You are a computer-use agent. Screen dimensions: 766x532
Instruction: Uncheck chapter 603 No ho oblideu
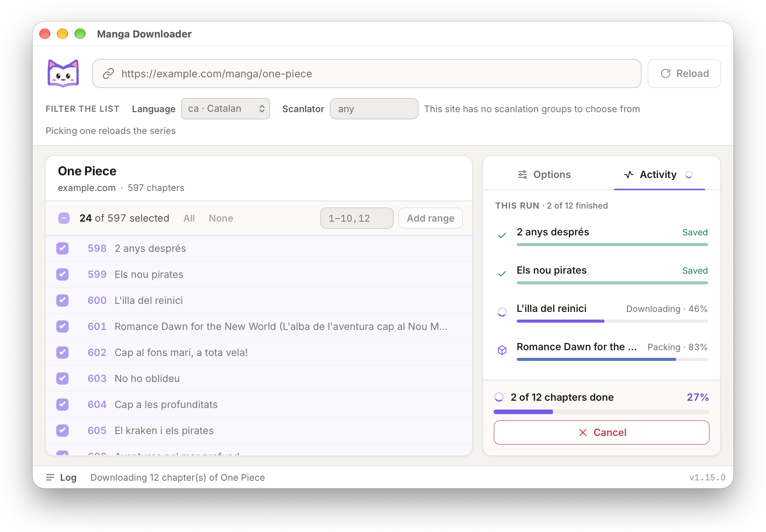tap(62, 379)
